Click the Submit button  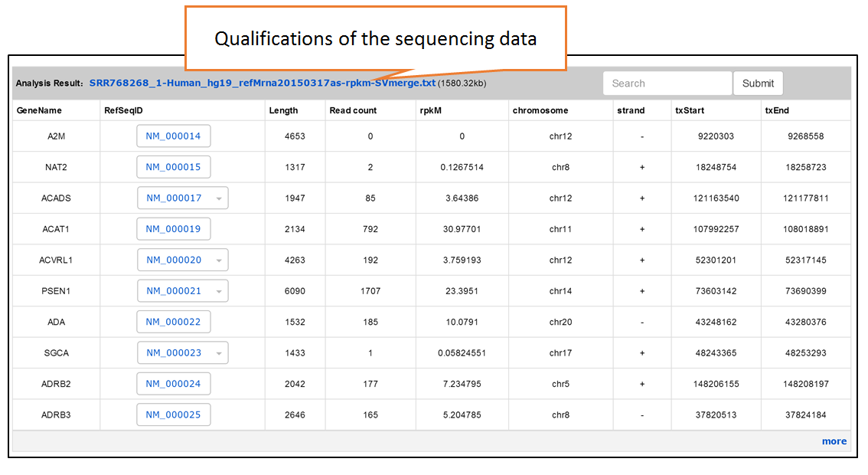(x=758, y=84)
